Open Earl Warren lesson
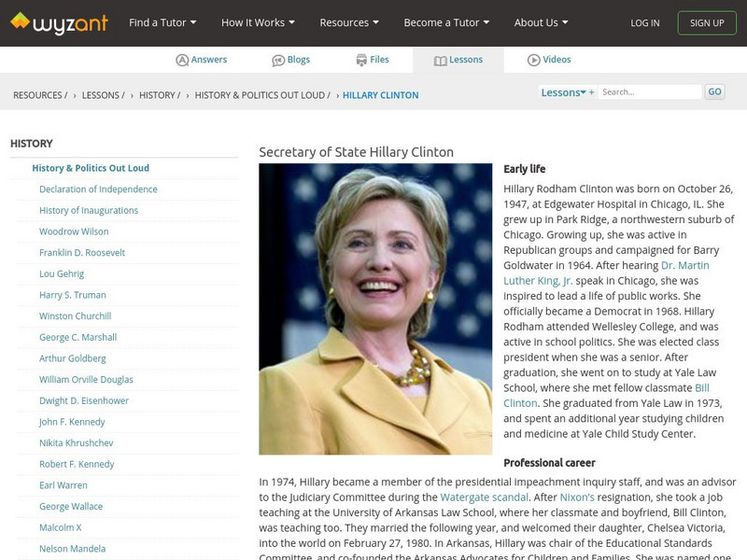 coord(63,485)
